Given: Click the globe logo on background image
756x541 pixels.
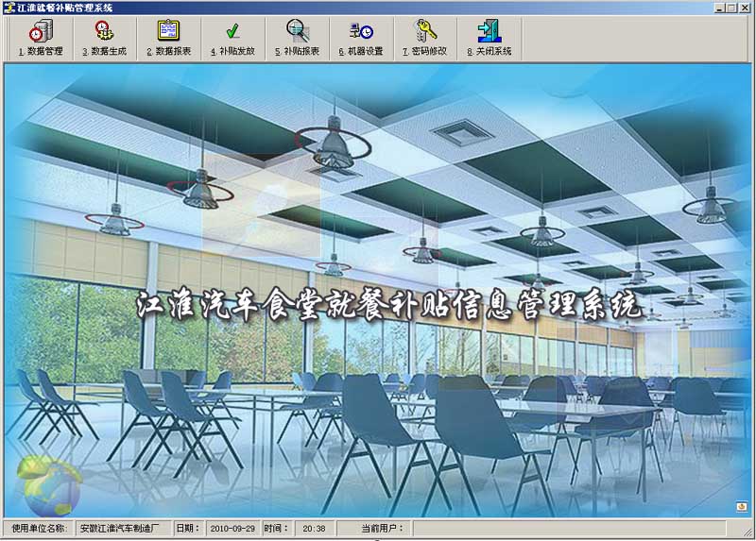Looking at the screenshot, I should pyautogui.click(x=49, y=483).
